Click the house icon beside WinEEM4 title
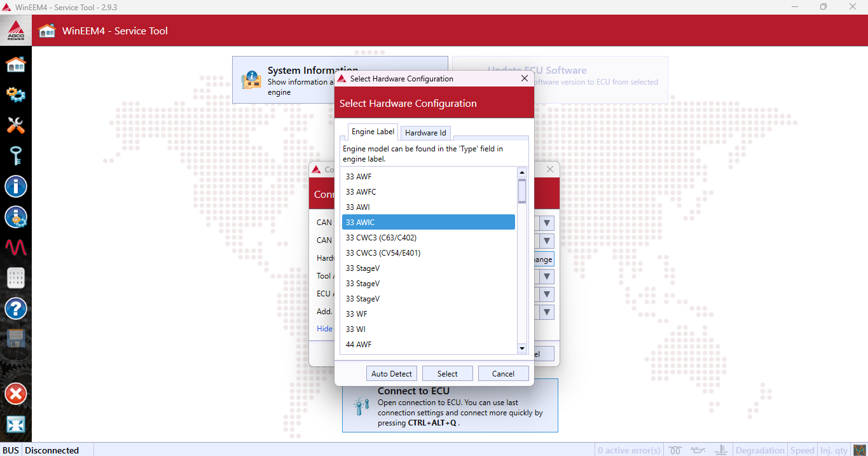The image size is (868, 456). (47, 31)
